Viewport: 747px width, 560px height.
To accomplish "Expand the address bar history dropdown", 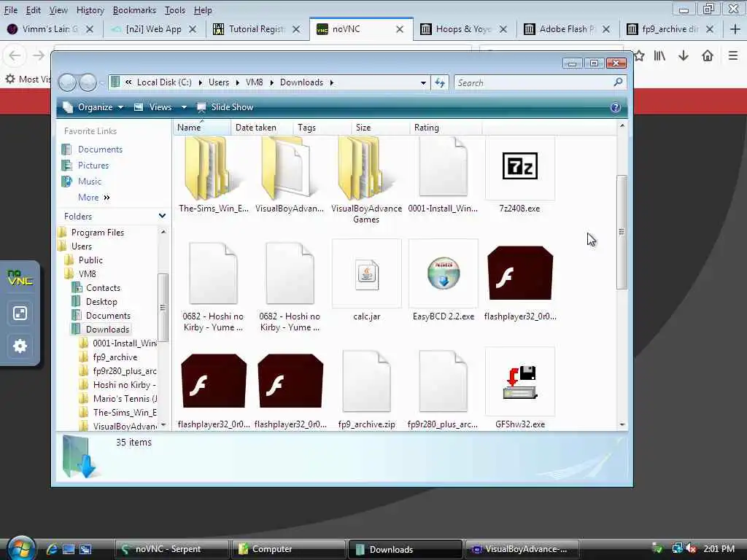I will click(x=423, y=83).
